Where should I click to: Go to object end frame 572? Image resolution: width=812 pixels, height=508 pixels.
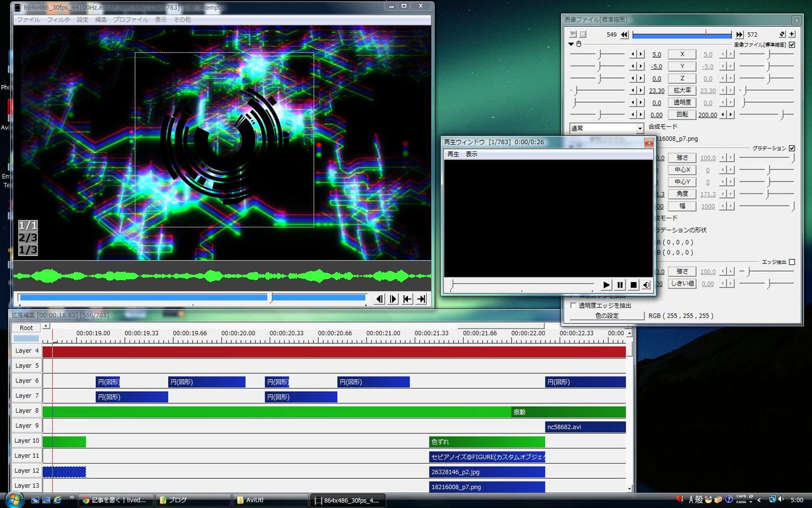tap(739, 34)
